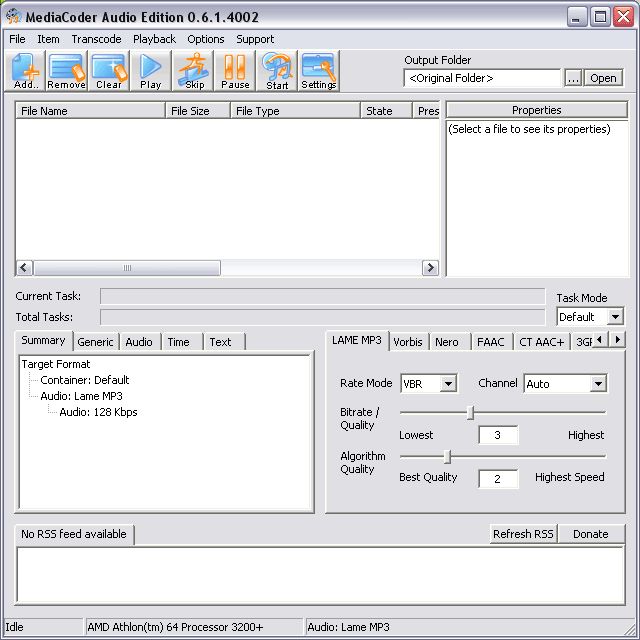Click the file list right scroll arrow

click(x=430, y=268)
